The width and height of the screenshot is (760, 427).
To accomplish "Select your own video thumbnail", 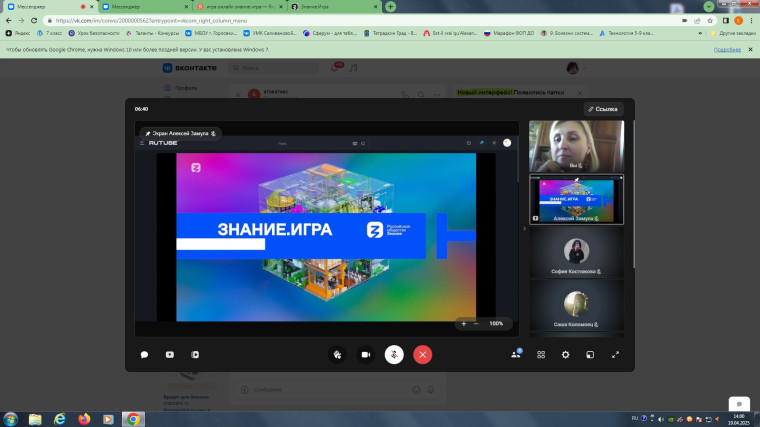I will 576,146.
